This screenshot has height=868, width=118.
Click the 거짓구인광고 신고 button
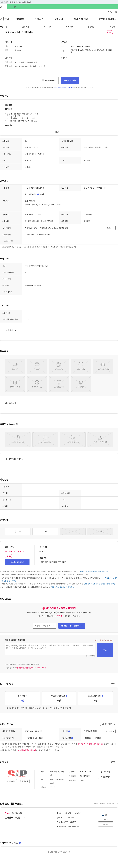109,724
